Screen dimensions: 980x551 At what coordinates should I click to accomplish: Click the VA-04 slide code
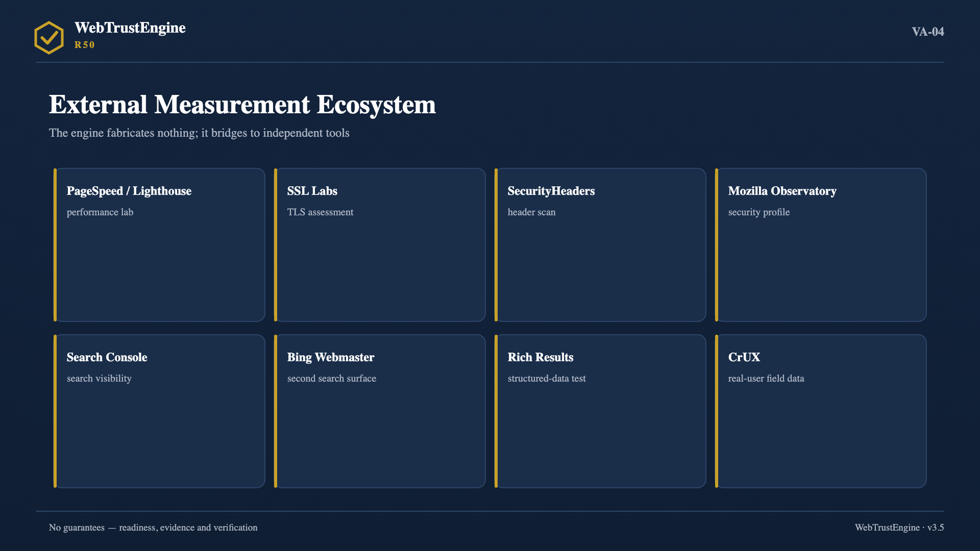[x=928, y=32]
